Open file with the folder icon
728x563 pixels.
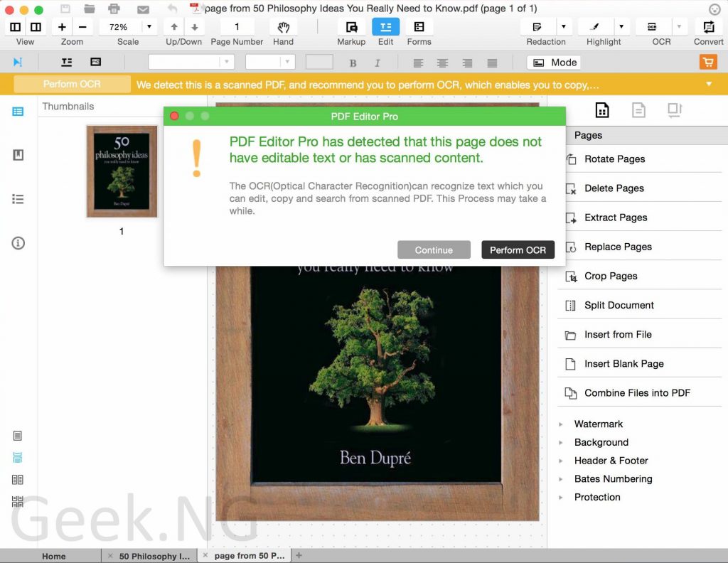[x=89, y=9]
